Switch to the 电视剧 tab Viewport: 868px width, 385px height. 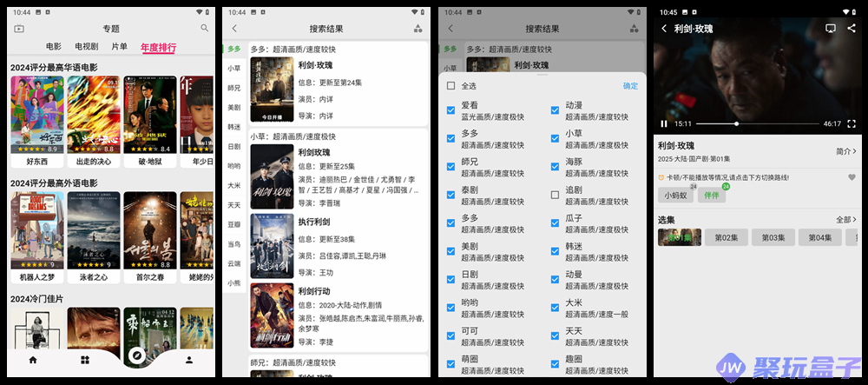86,47
